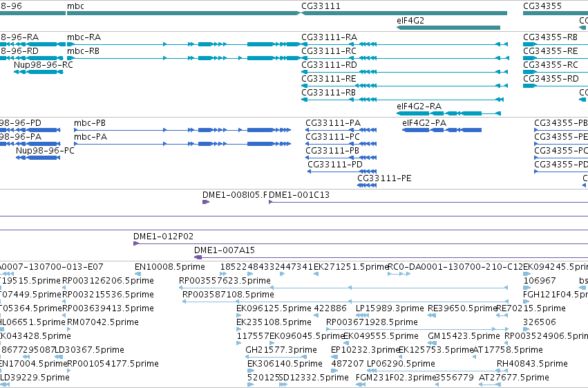Select protein Nup98-96-PC
Screen dimensions: 588x388
[x=38, y=158]
